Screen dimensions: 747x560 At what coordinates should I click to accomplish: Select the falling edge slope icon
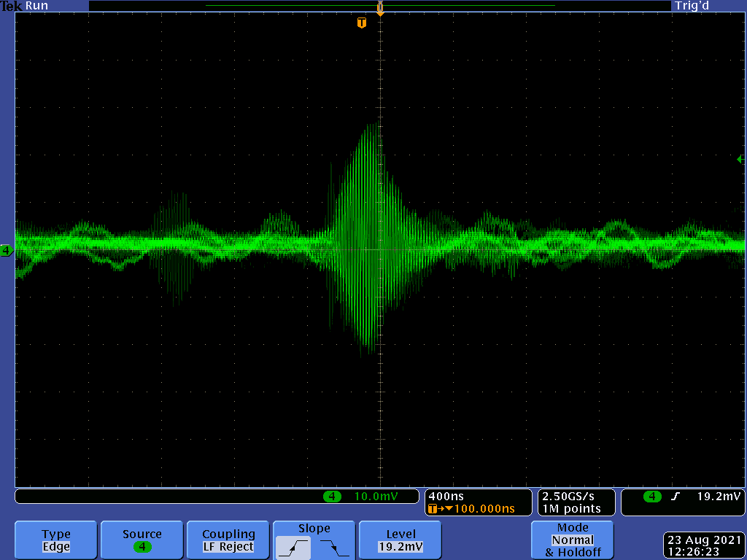pos(335,547)
